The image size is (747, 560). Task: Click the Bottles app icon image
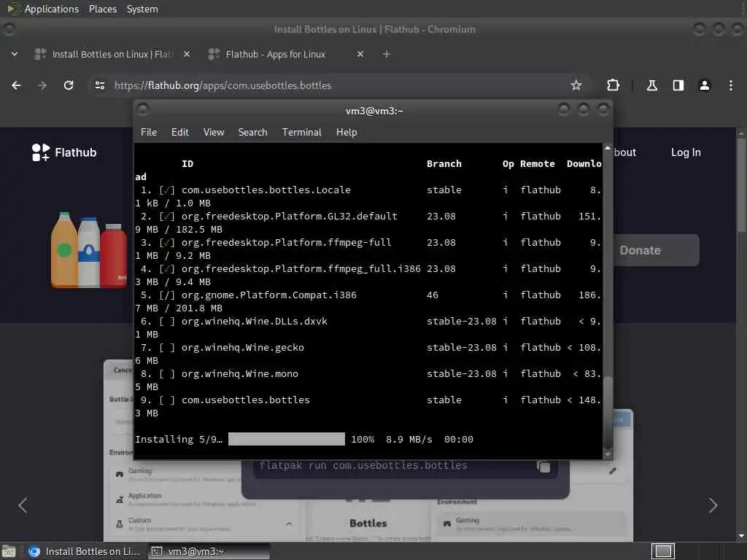point(89,250)
